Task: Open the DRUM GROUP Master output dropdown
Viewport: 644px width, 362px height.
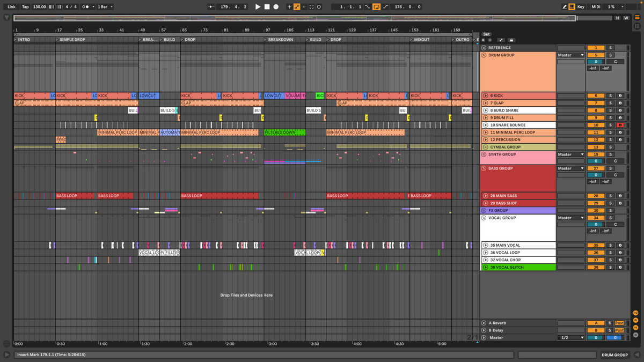Action: [570, 55]
